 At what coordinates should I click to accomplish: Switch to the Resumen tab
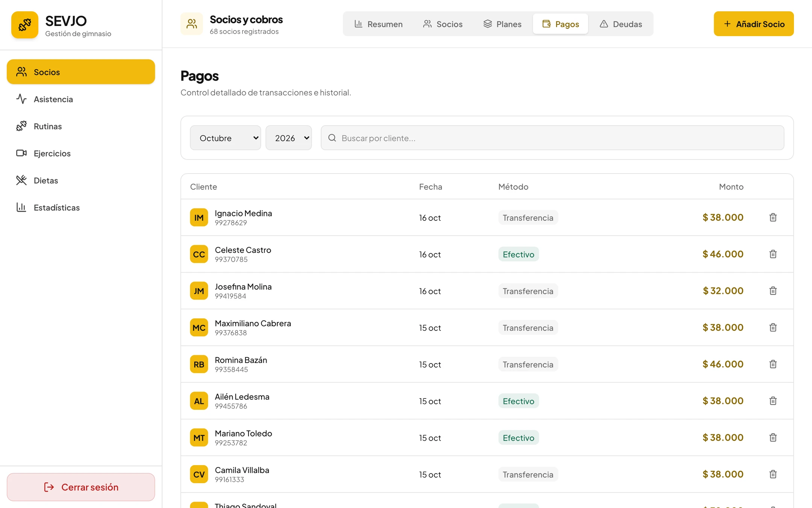[378, 24]
